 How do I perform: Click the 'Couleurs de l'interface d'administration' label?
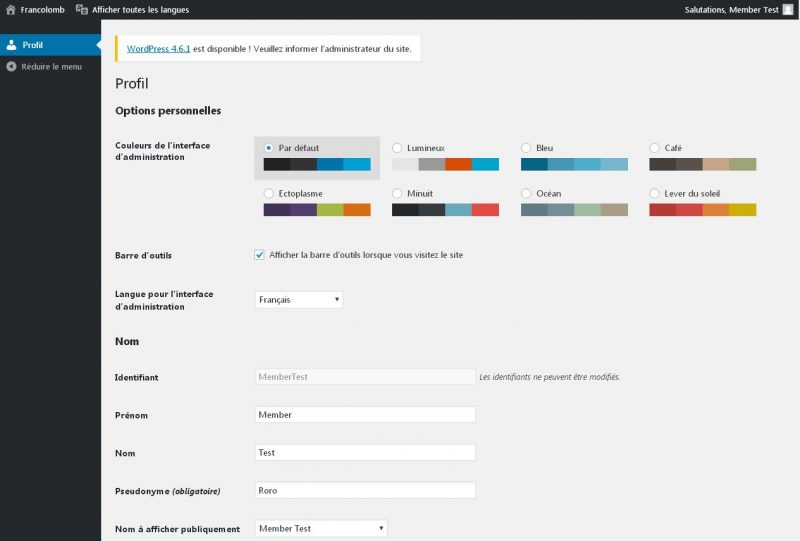click(162, 151)
